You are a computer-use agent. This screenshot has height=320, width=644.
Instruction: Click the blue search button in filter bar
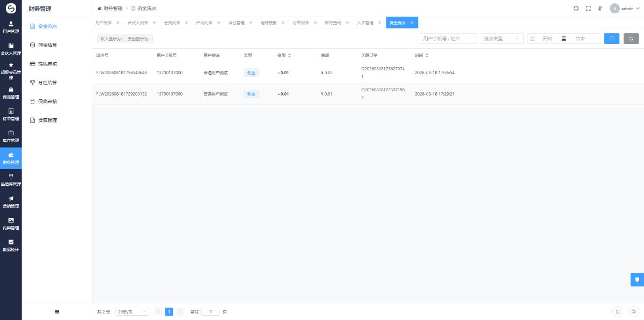612,39
